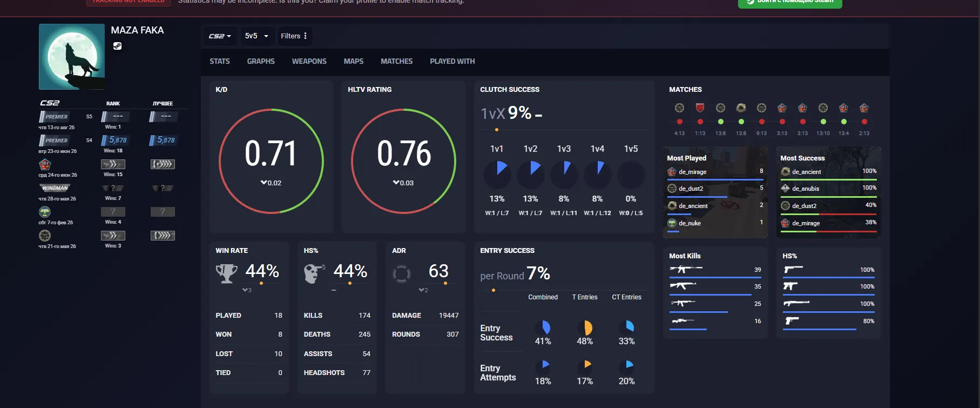This screenshot has height=408, width=980.
Task: Click the TRACKING NOT ENABLED badge
Action: [x=129, y=2]
